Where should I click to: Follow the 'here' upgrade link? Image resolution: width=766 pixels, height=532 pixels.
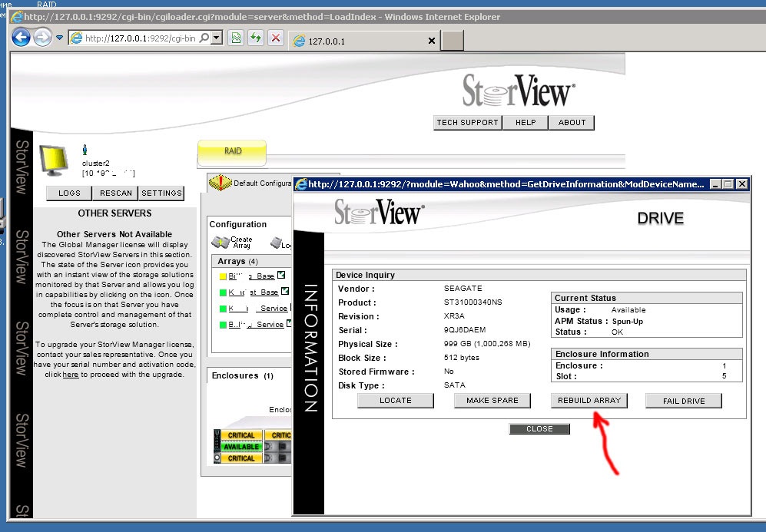coord(71,375)
